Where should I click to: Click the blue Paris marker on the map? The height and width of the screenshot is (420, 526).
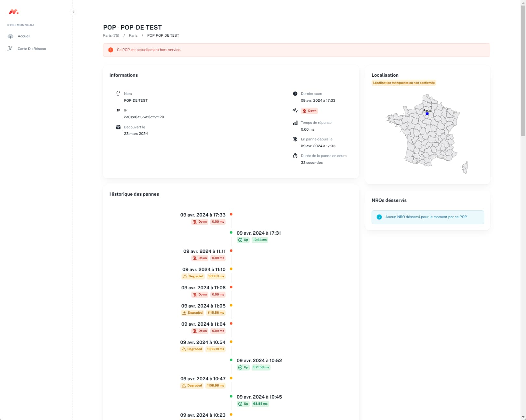pyautogui.click(x=427, y=114)
